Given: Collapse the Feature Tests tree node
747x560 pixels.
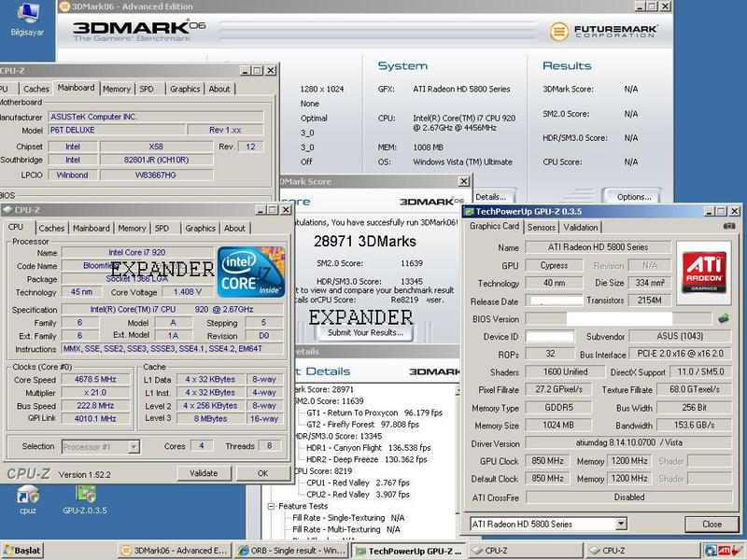Looking at the screenshot, I should [x=271, y=506].
